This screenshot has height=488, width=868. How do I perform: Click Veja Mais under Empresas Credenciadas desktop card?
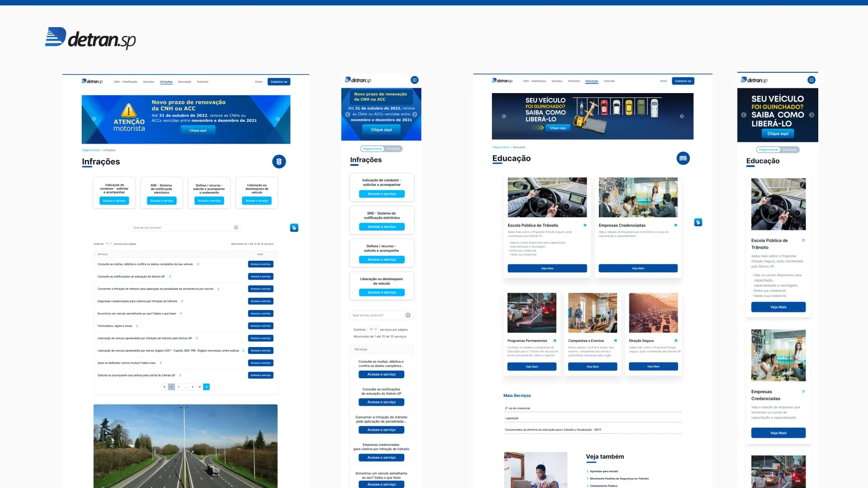pyautogui.click(x=637, y=268)
